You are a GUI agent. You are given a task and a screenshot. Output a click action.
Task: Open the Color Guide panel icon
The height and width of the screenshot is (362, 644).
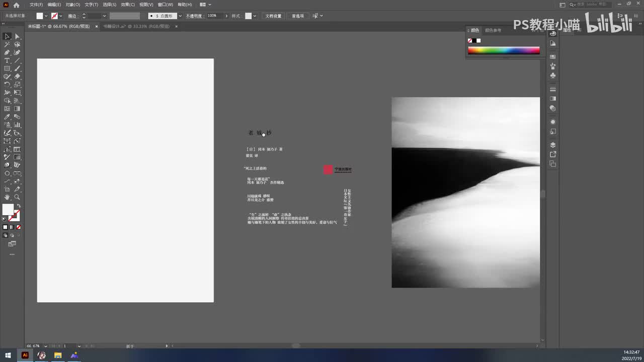(553, 43)
